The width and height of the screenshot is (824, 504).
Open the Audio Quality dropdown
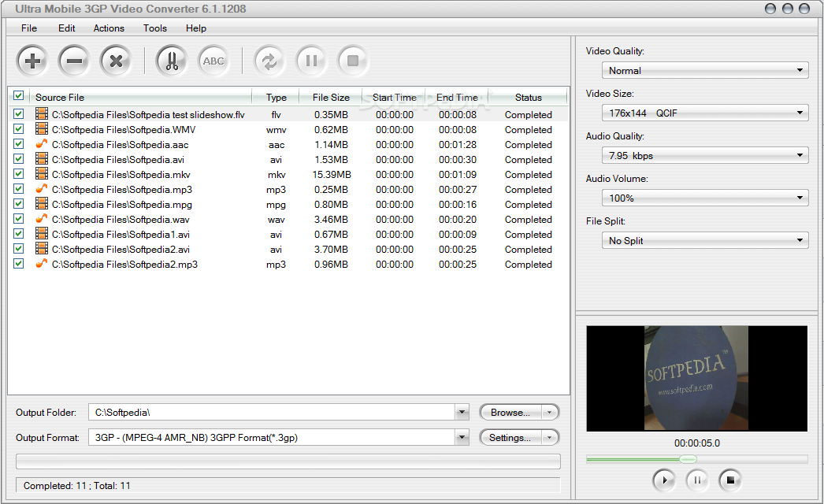point(705,156)
